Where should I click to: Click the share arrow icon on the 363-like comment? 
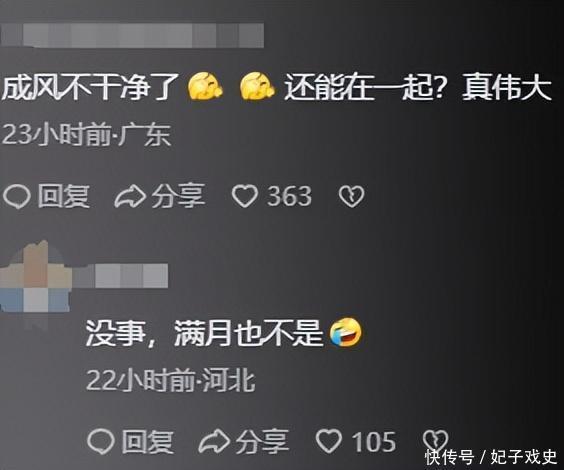[x=130, y=197]
